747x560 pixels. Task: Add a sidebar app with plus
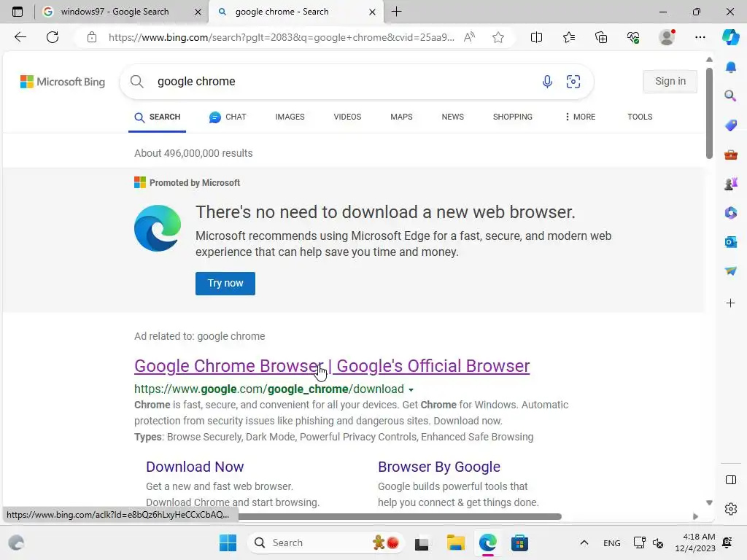click(x=730, y=303)
